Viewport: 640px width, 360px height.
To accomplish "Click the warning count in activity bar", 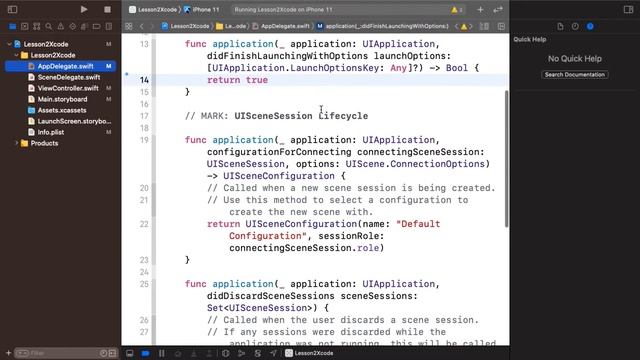I will coord(457,9).
